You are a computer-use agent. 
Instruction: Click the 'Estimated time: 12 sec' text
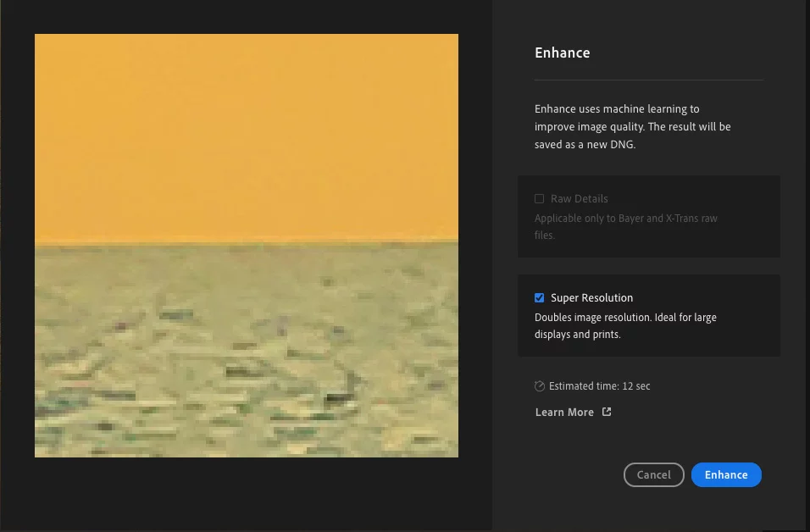599,386
